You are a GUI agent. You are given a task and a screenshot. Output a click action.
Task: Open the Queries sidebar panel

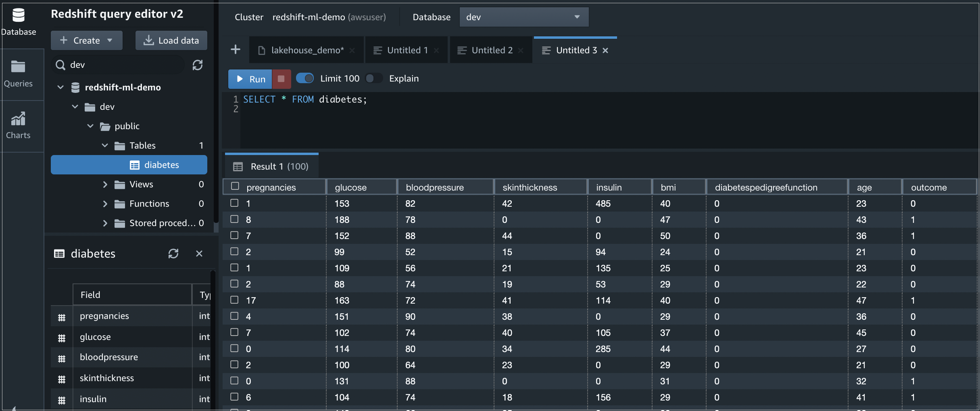click(x=18, y=74)
